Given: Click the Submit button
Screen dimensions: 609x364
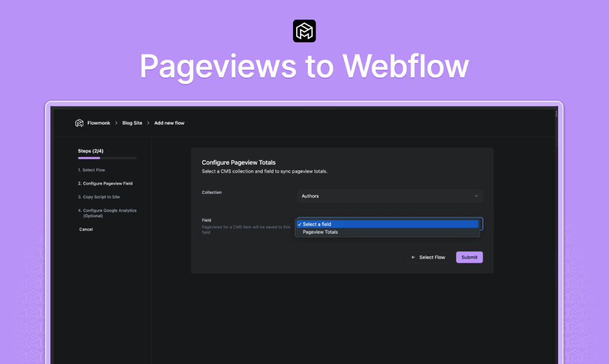Looking at the screenshot, I should (x=469, y=257).
